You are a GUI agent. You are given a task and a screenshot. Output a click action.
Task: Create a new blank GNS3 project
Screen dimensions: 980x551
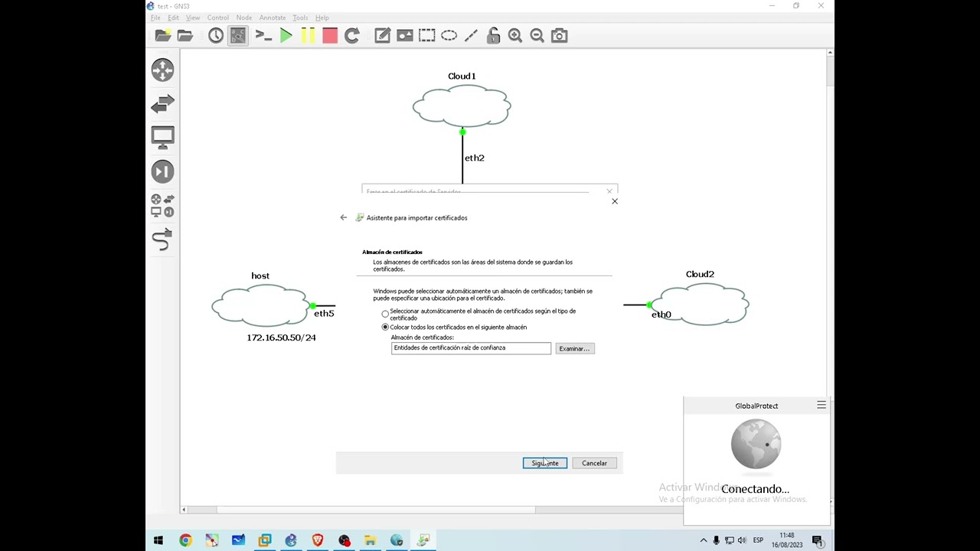pyautogui.click(x=163, y=35)
